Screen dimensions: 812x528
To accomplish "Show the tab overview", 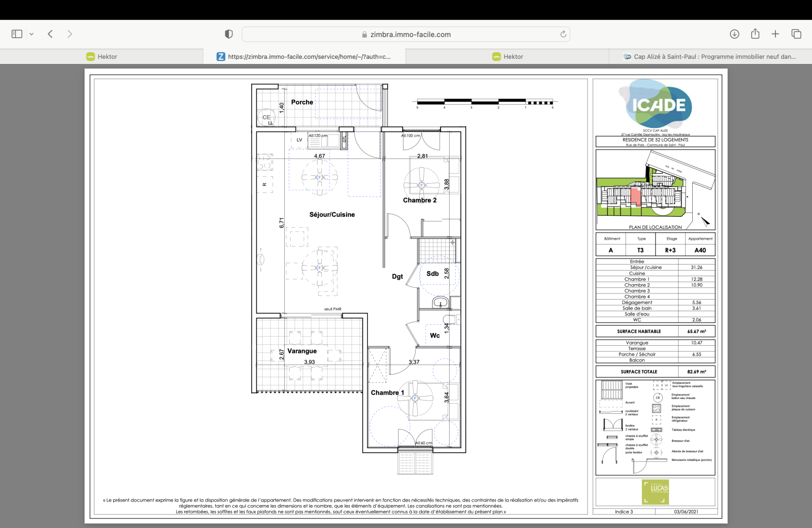I will point(796,34).
